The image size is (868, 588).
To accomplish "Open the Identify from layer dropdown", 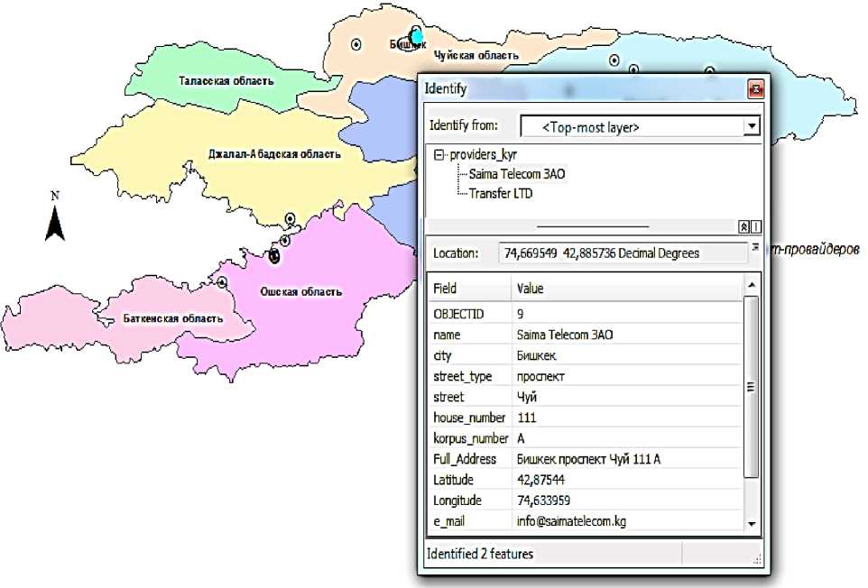I will [752, 126].
